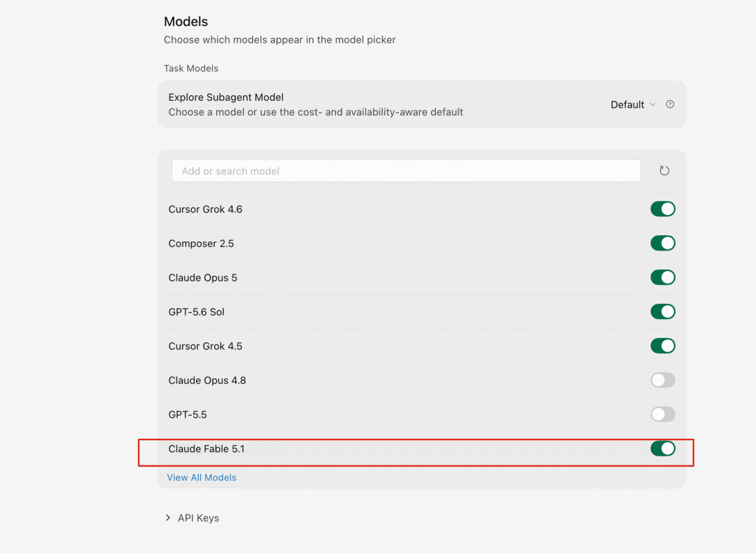This screenshot has height=553, width=756.
Task: Click the refresh models icon
Action: (x=664, y=171)
